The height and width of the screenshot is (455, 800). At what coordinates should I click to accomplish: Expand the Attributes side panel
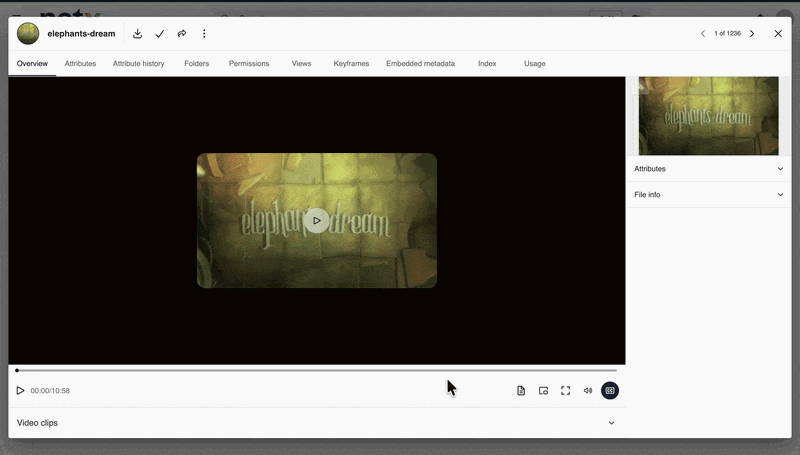pos(709,169)
